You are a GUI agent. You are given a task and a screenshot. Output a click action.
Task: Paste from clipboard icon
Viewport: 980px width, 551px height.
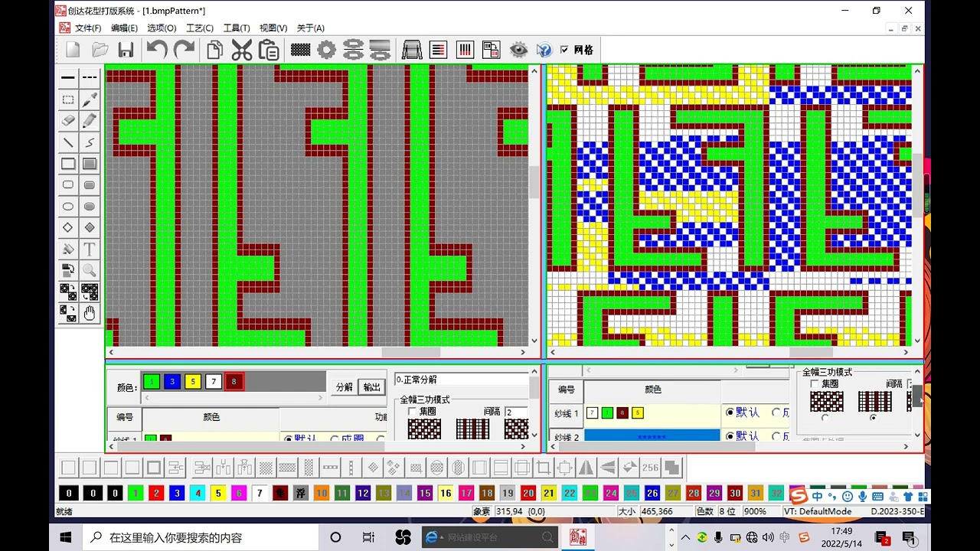[x=269, y=51]
